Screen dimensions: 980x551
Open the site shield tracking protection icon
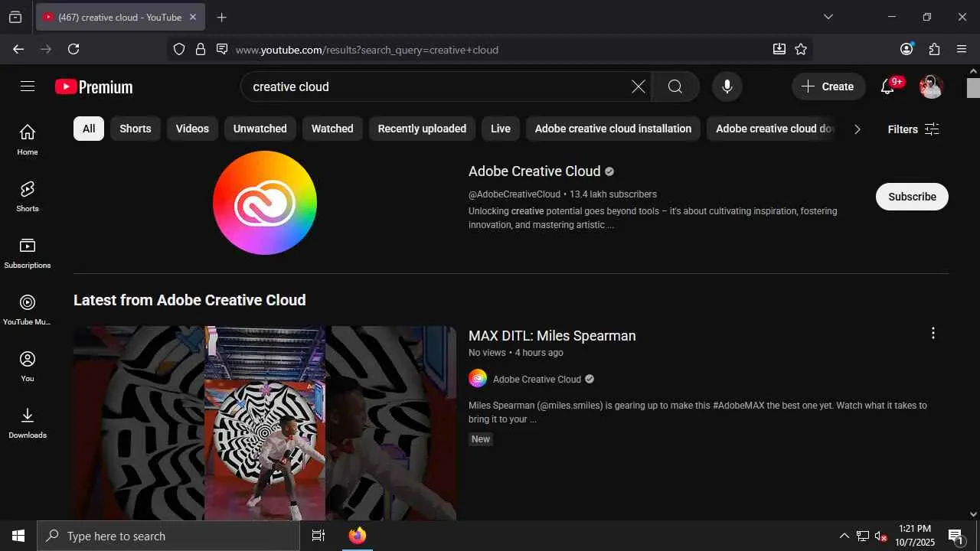click(x=179, y=49)
